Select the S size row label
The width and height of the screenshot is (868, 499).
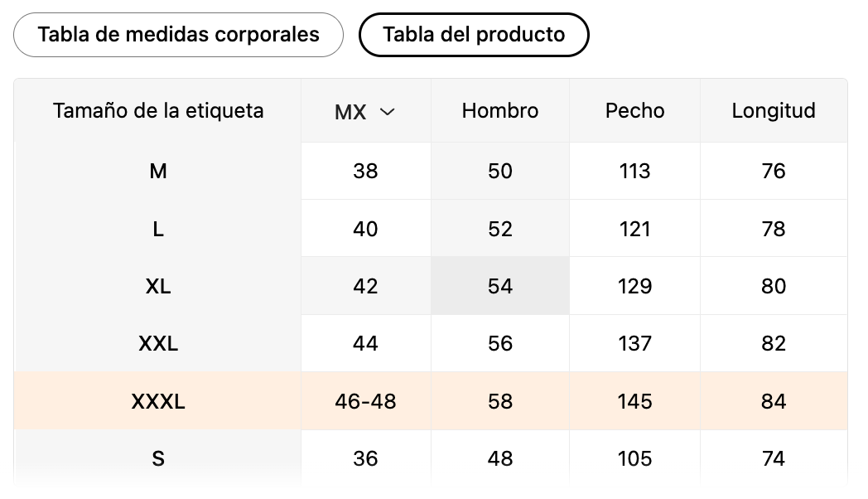(x=158, y=458)
